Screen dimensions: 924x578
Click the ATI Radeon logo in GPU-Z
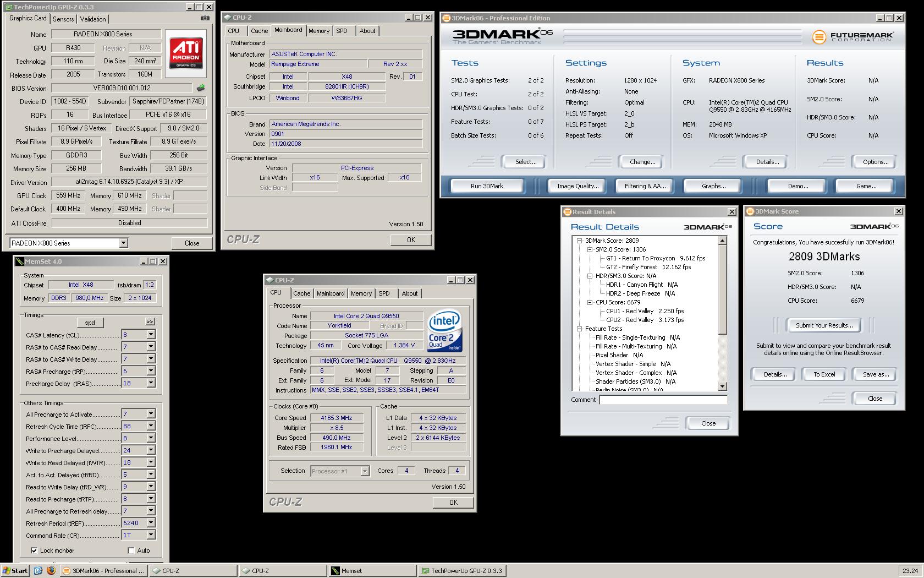tap(186, 53)
